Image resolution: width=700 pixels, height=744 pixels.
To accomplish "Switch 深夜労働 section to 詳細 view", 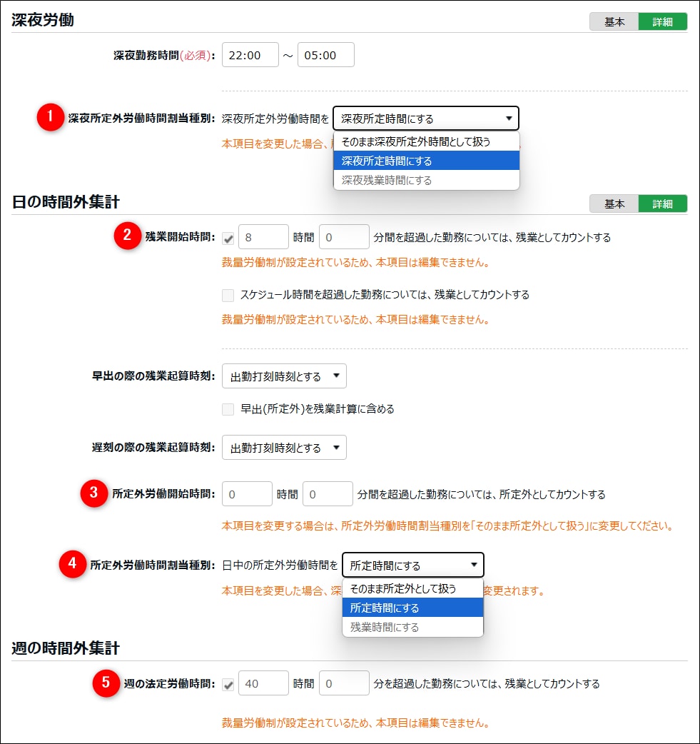I will click(x=662, y=22).
